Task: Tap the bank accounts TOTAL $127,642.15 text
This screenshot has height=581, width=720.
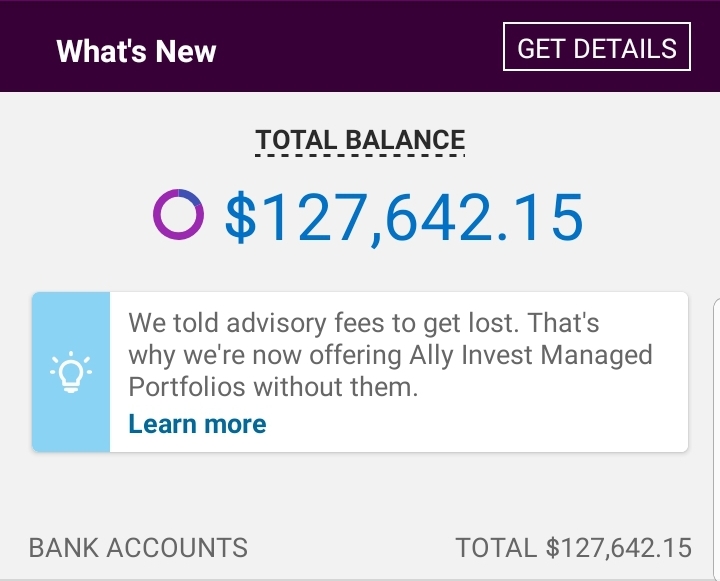Action: [573, 548]
